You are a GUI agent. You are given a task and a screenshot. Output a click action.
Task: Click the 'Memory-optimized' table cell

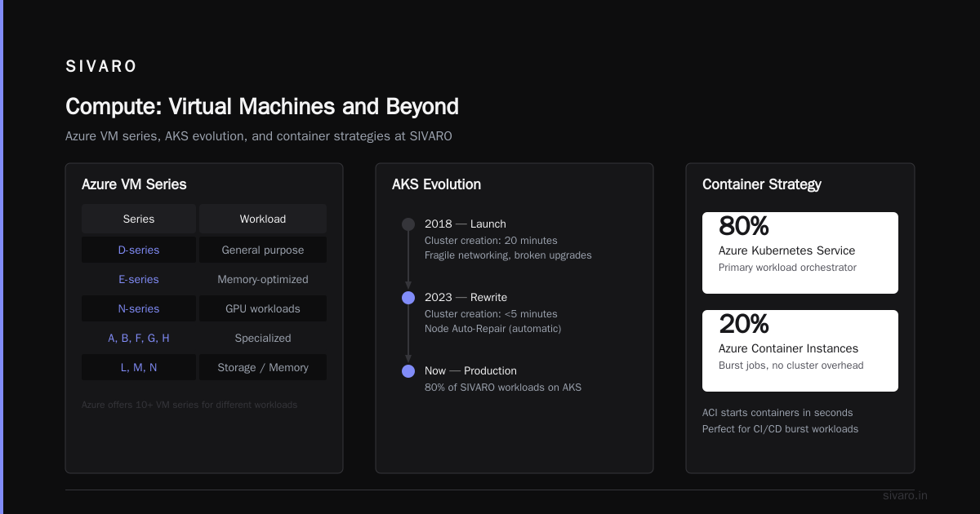263,279
